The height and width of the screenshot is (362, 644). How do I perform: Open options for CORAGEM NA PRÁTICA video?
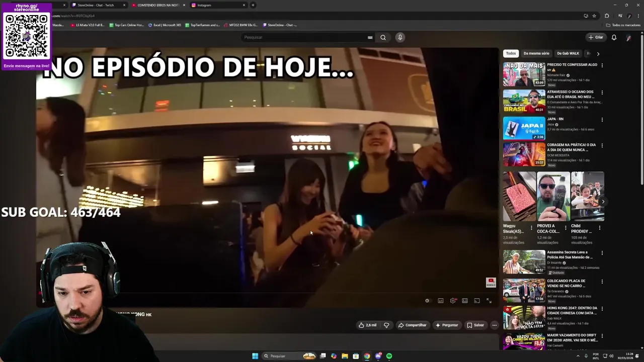click(602, 146)
